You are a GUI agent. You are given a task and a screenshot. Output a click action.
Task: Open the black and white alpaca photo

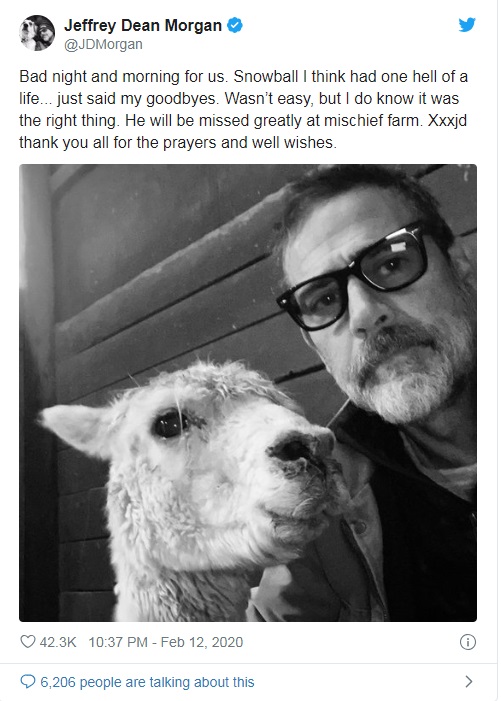[248, 393]
